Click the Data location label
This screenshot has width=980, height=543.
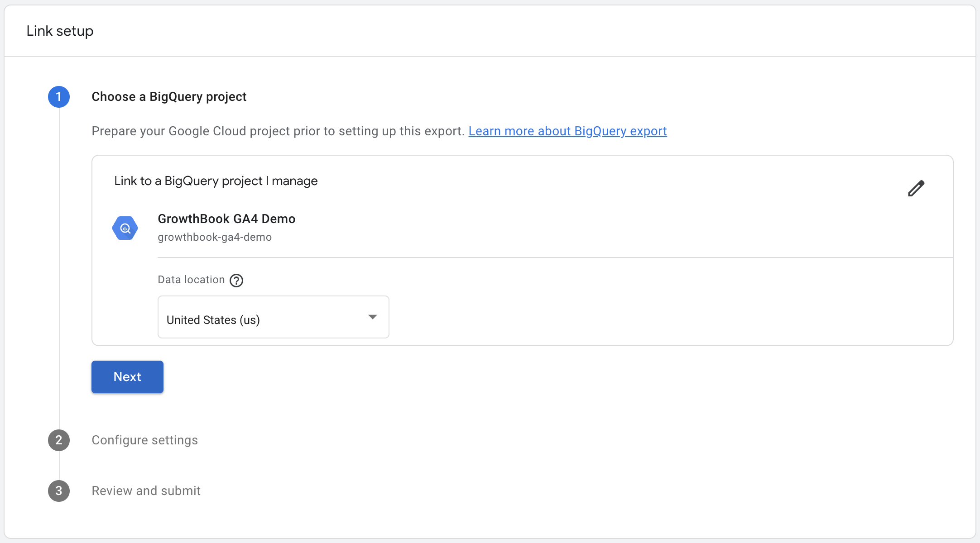point(191,280)
